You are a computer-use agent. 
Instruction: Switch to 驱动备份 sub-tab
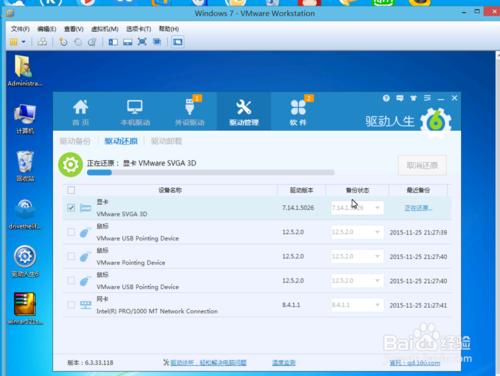75,141
